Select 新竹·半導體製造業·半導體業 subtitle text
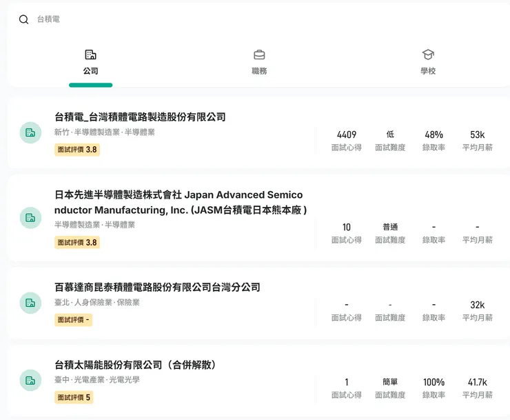This screenshot has width=510, height=420. [x=104, y=132]
